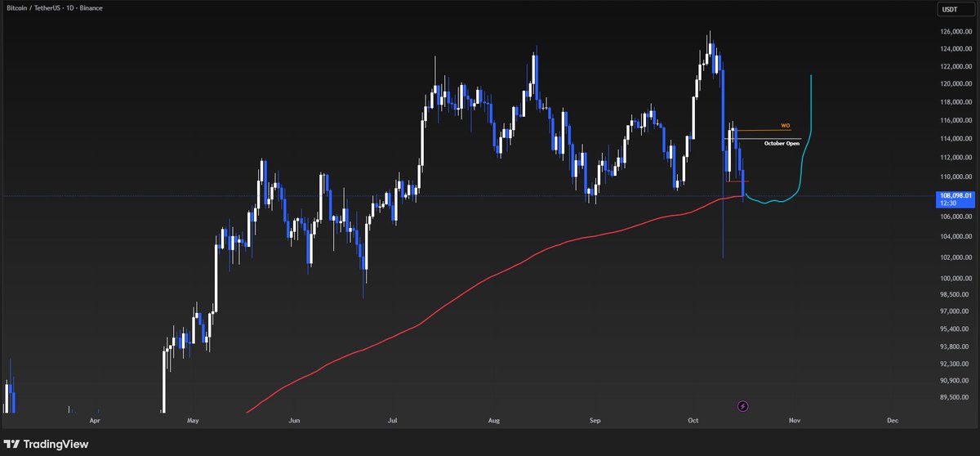The image size is (980, 456).
Task: Click the Nov label on time axis
Action: coord(794,421)
